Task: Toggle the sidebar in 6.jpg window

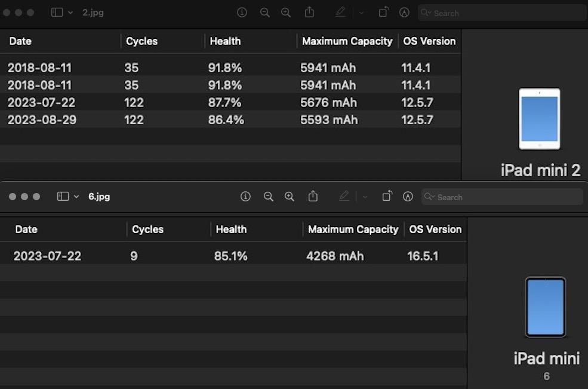Action: click(x=63, y=197)
